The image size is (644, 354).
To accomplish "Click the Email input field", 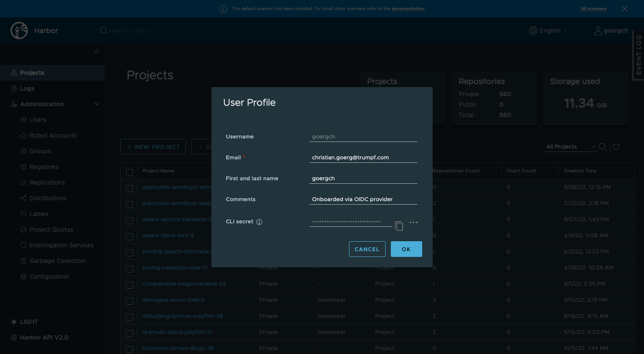I will [x=363, y=157].
